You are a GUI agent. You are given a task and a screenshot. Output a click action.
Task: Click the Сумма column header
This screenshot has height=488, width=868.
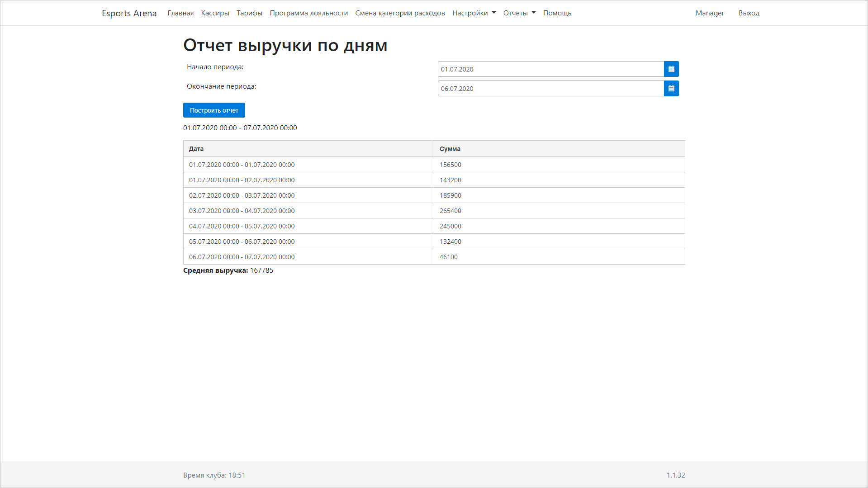(x=449, y=148)
